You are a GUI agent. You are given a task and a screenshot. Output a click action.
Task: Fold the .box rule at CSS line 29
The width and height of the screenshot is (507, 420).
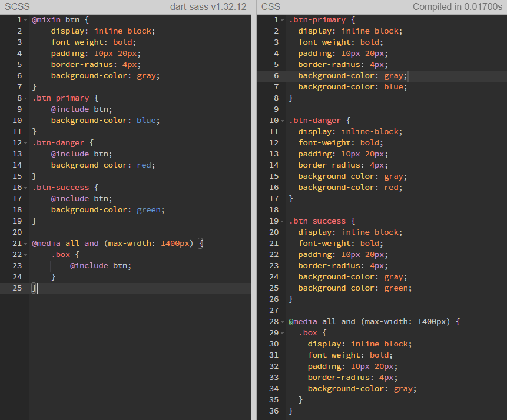pos(282,333)
